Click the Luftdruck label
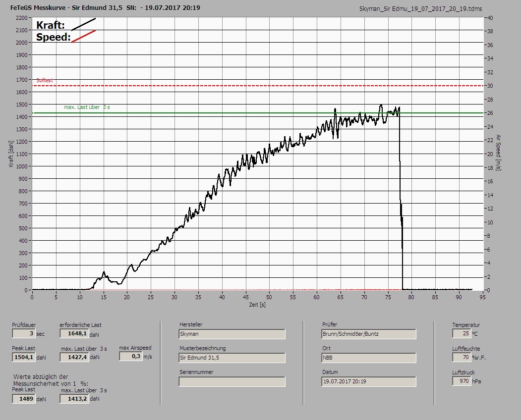 463,372
